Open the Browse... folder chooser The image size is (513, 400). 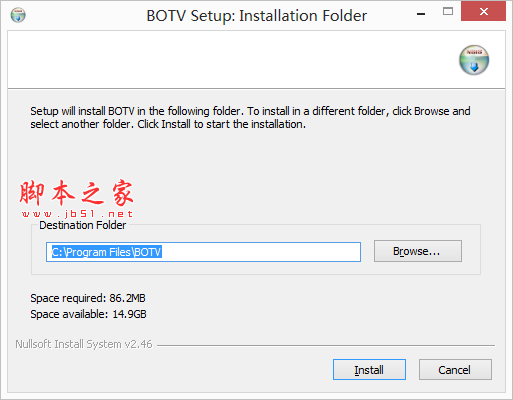(418, 251)
